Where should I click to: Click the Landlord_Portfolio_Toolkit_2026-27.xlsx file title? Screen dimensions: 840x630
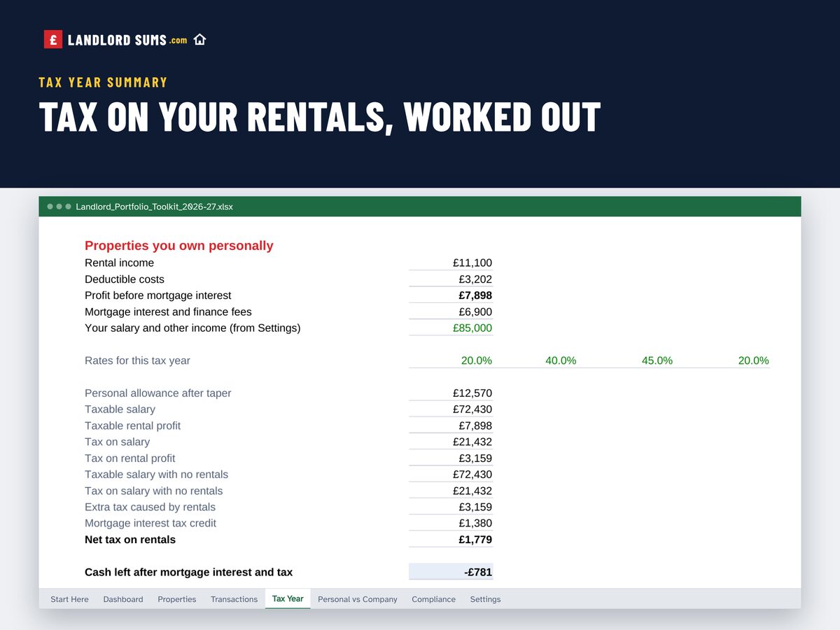pos(154,206)
